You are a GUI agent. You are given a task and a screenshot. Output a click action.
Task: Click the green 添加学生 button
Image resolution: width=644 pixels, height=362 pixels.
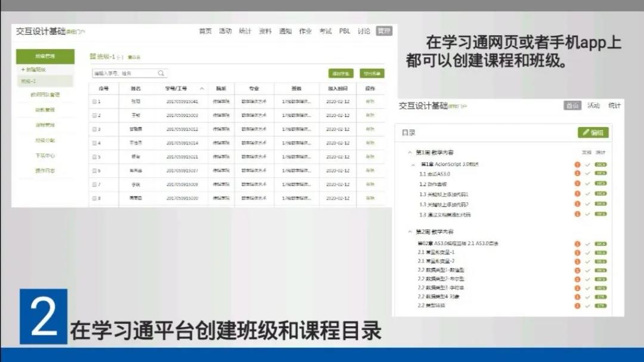pyautogui.click(x=341, y=73)
